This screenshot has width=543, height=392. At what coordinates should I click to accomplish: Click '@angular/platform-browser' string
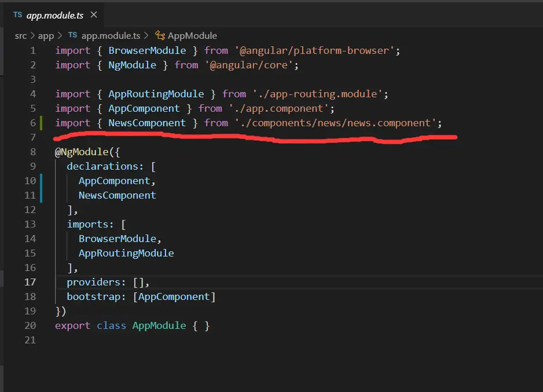pos(314,50)
